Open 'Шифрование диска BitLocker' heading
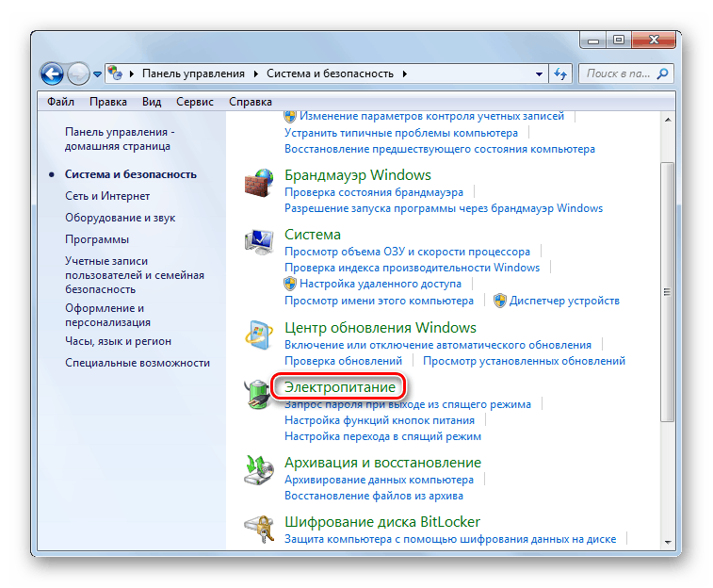The height and width of the screenshot is (588, 713). point(382,522)
